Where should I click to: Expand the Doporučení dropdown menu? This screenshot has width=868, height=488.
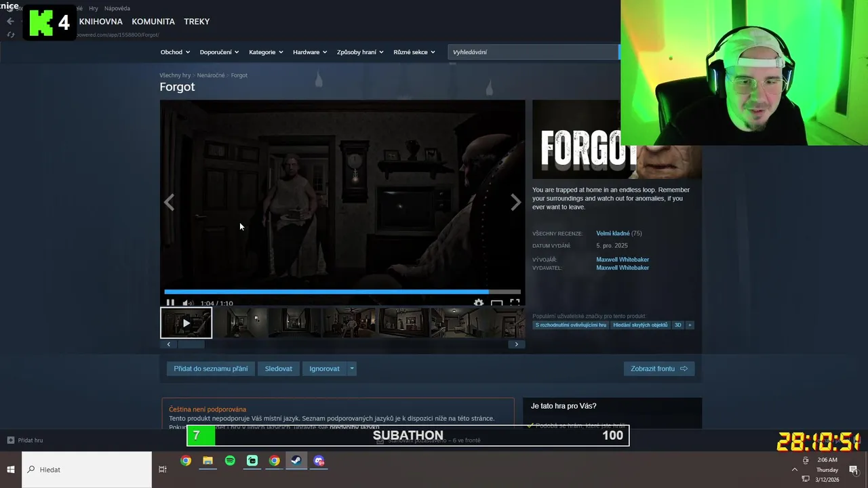point(219,52)
